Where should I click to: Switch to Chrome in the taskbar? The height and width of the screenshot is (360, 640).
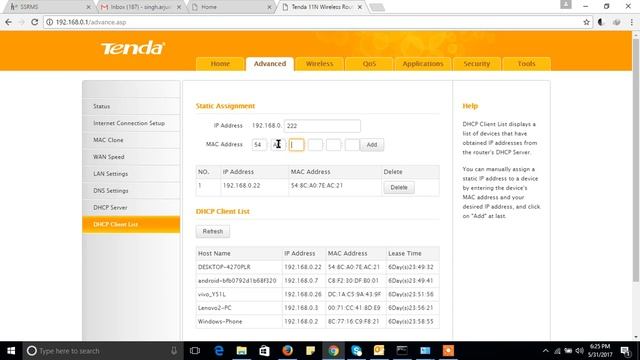pyautogui.click(x=333, y=351)
